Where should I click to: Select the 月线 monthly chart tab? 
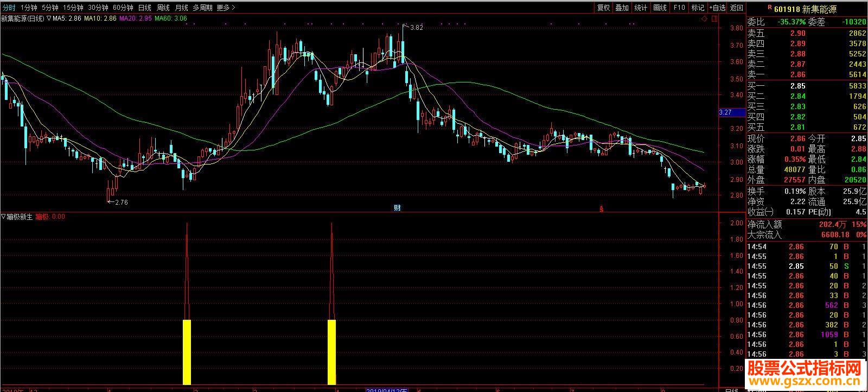tap(181, 8)
